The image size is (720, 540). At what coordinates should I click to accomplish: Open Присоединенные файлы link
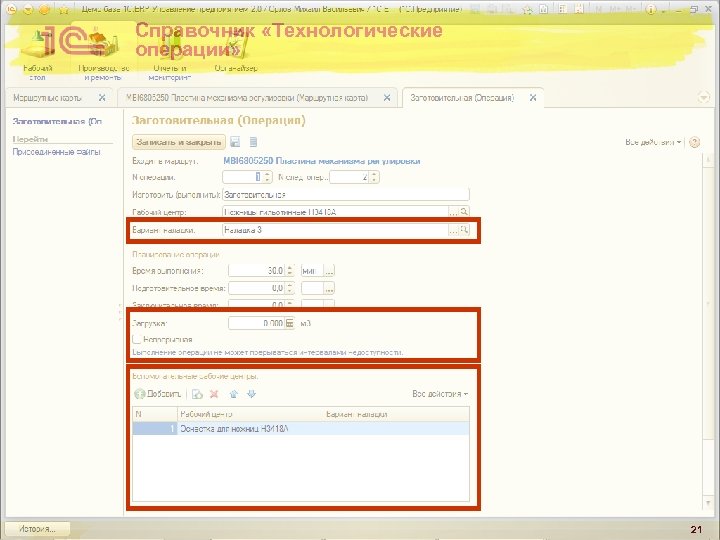tap(56, 152)
